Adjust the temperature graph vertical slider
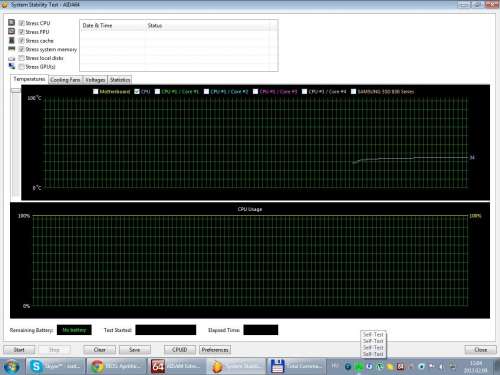The image size is (500, 375). (16, 90)
